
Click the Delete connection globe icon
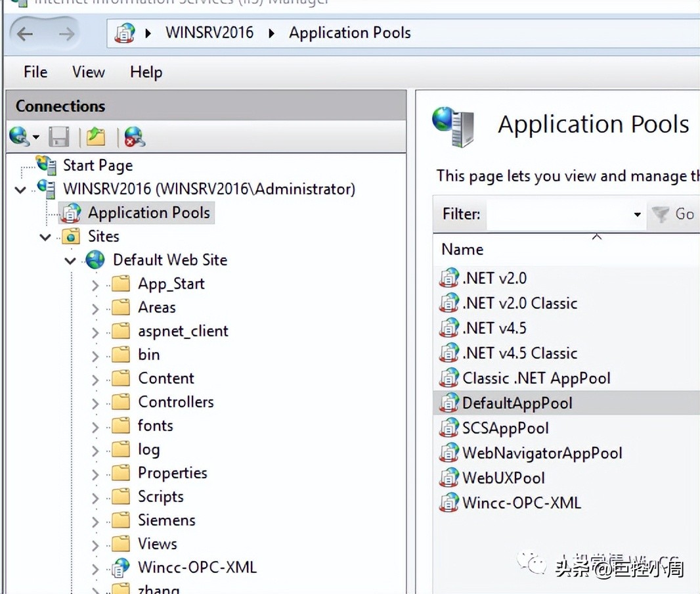point(134,137)
